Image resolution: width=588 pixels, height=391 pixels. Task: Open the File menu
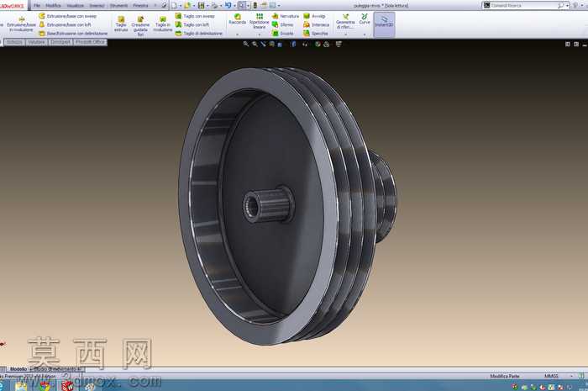click(37, 6)
